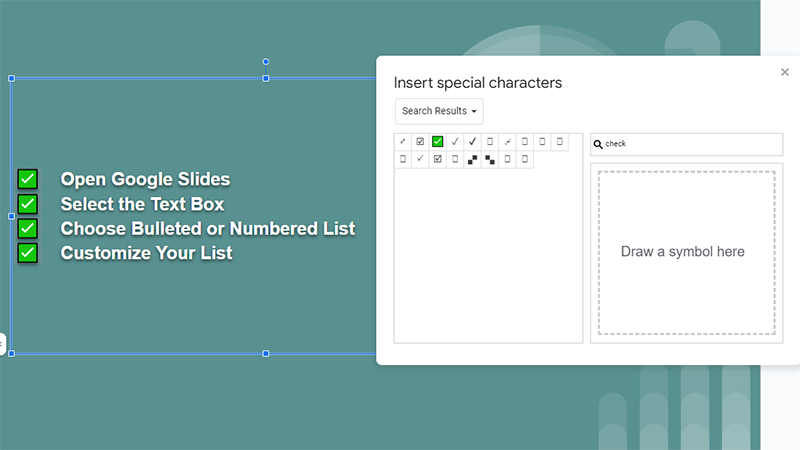Screen dimensions: 800x450
Task: Close the Insert special characters dialog
Action: pos(785,72)
